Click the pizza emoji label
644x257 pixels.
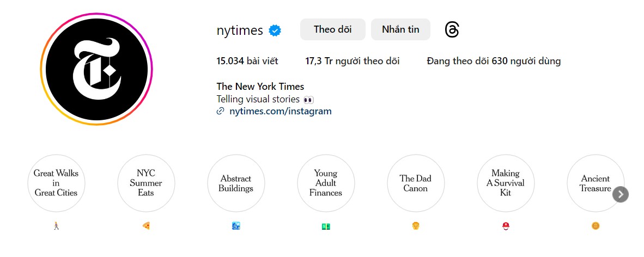146,226
